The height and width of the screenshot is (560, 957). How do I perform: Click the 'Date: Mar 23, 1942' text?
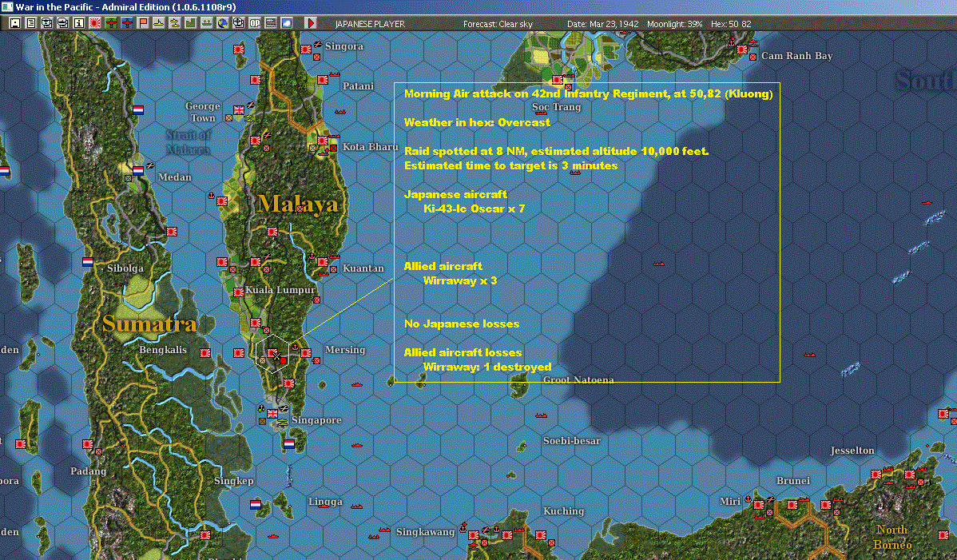603,24
